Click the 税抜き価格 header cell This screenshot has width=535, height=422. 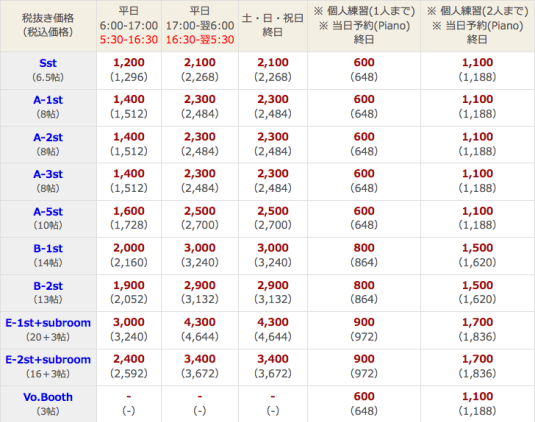[x=48, y=26]
